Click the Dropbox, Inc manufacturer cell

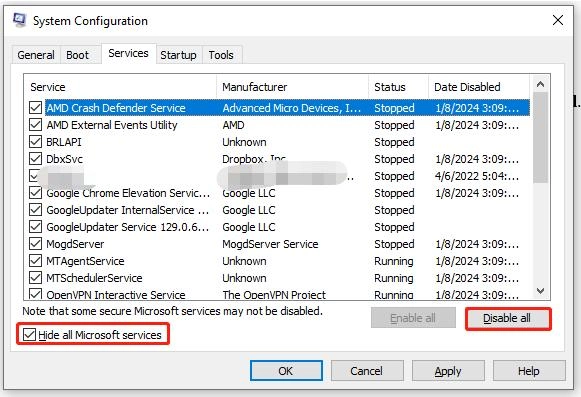pos(254,159)
